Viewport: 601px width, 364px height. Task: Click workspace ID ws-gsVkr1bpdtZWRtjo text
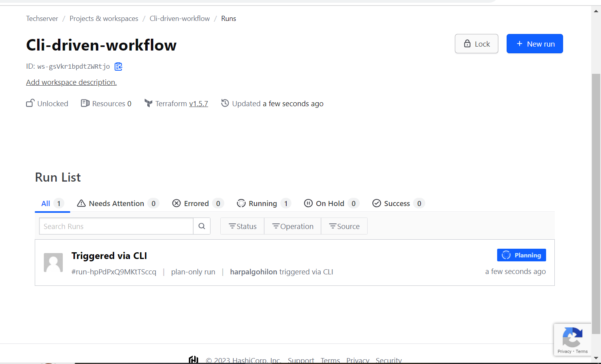[x=73, y=66]
